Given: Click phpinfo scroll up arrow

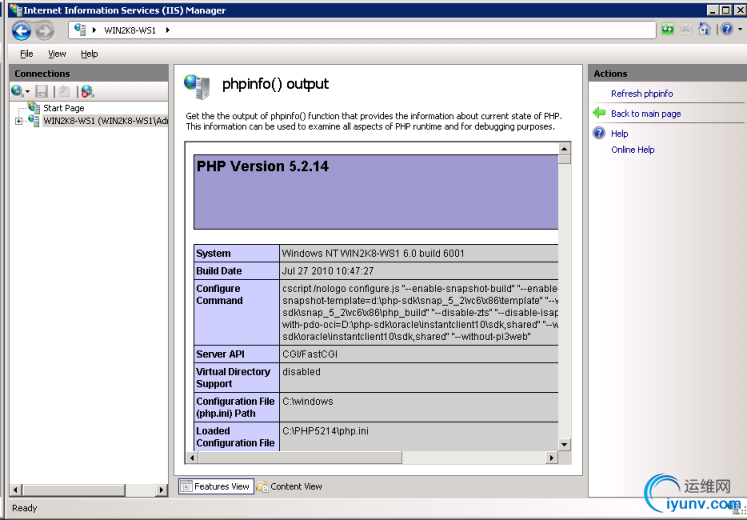Looking at the screenshot, I should (565, 148).
